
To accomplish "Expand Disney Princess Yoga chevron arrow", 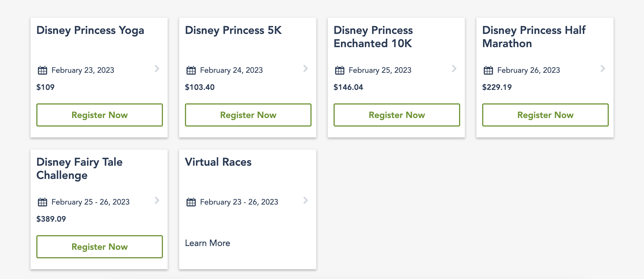I will point(157,68).
